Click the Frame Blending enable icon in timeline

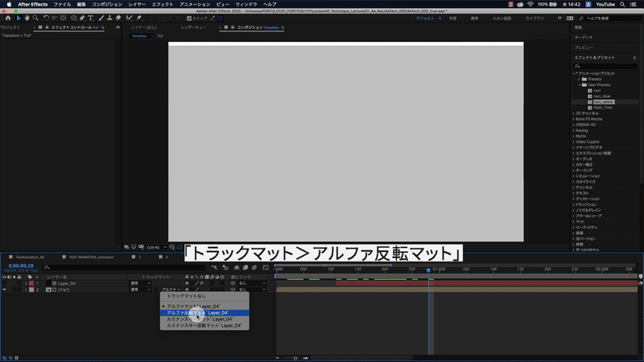click(x=246, y=268)
